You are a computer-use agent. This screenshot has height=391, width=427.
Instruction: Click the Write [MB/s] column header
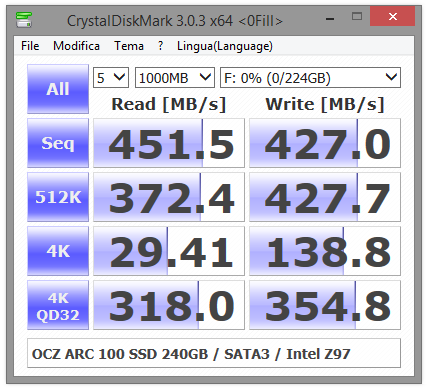pyautogui.click(x=325, y=104)
